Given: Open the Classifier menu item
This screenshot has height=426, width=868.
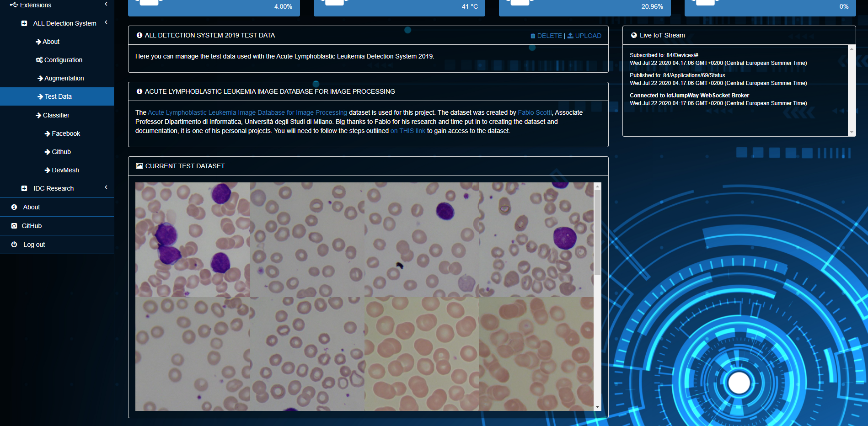Looking at the screenshot, I should 57,115.
